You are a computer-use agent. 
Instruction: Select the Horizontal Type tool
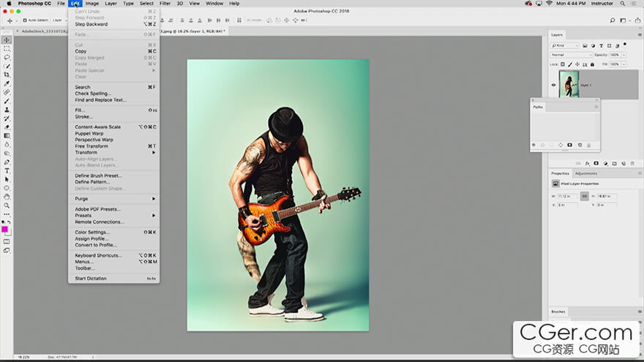(7, 170)
